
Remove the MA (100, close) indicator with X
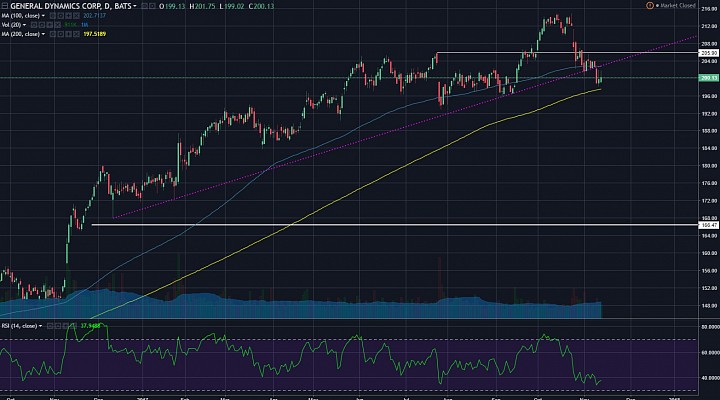pyautogui.click(x=76, y=16)
